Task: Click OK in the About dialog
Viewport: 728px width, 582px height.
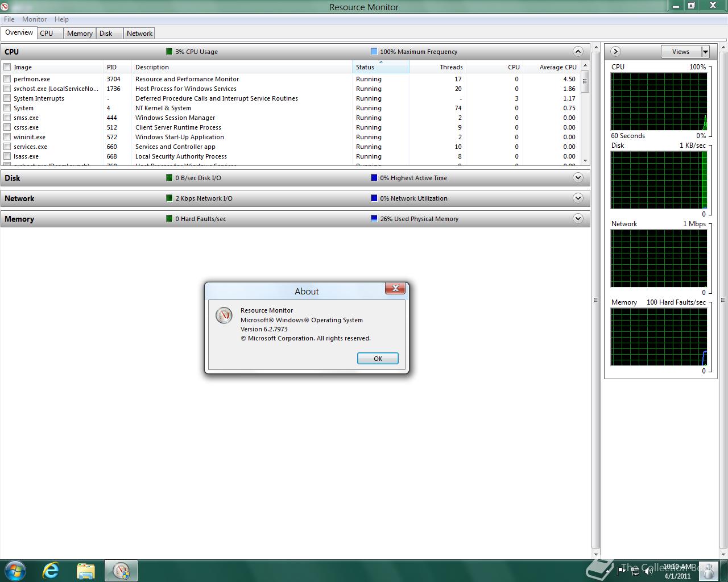Action: (378, 359)
